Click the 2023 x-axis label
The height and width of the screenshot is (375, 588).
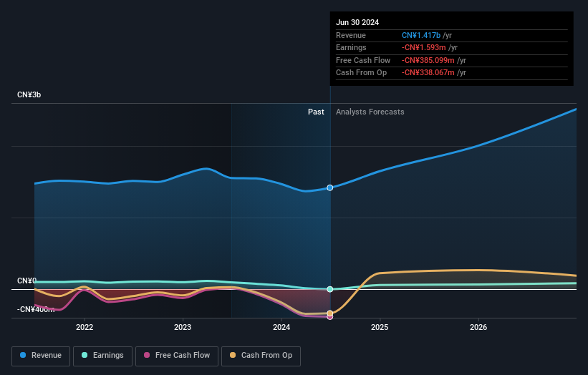click(x=183, y=327)
